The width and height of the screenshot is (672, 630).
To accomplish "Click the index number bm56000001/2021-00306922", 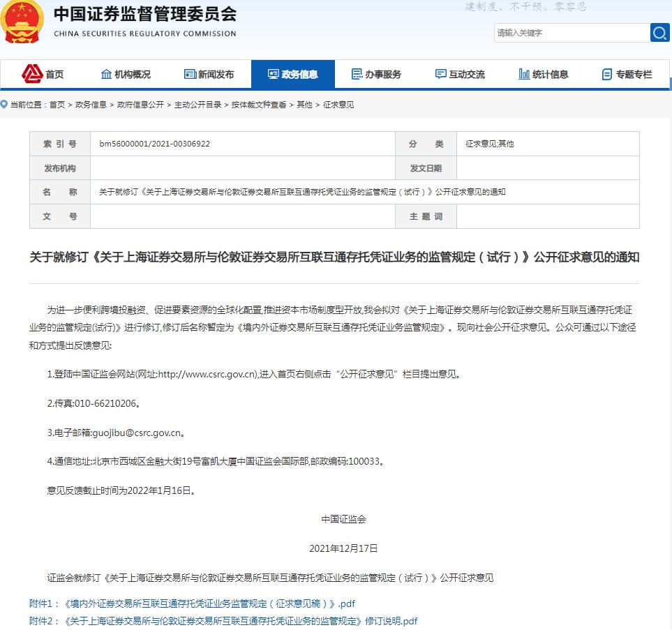I will [155, 144].
